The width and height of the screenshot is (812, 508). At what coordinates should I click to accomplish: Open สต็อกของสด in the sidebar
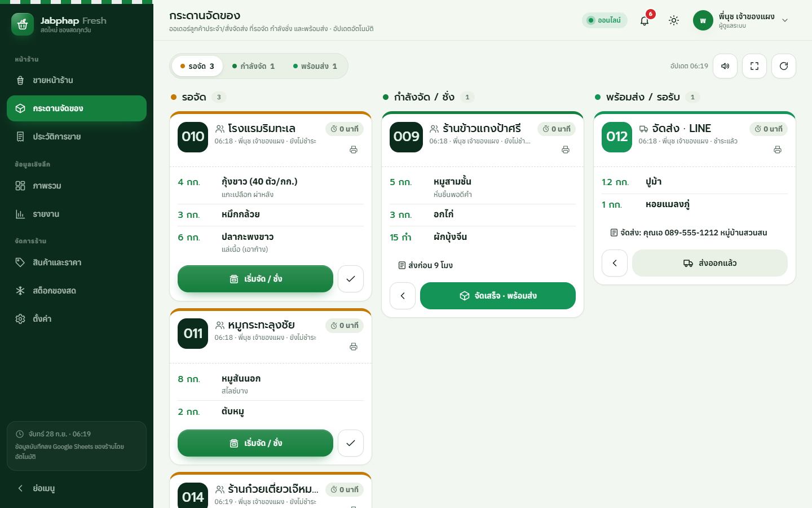77,291
